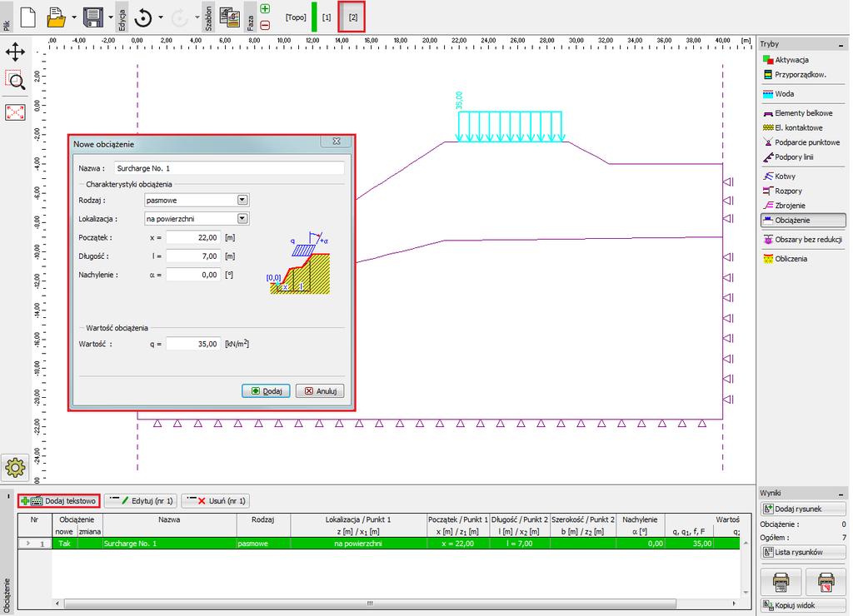This screenshot has width=853, height=616.
Task: Click the 'na powierzchni' table cell
Action: click(358, 543)
